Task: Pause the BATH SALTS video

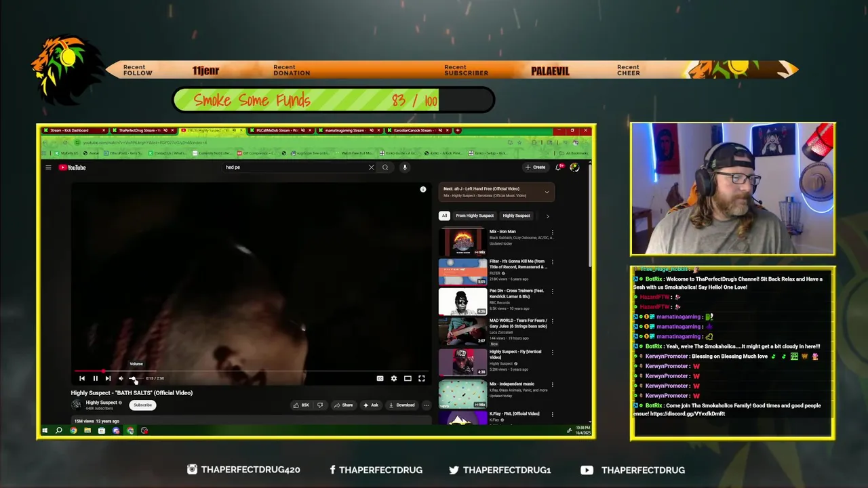Action: coord(95,378)
